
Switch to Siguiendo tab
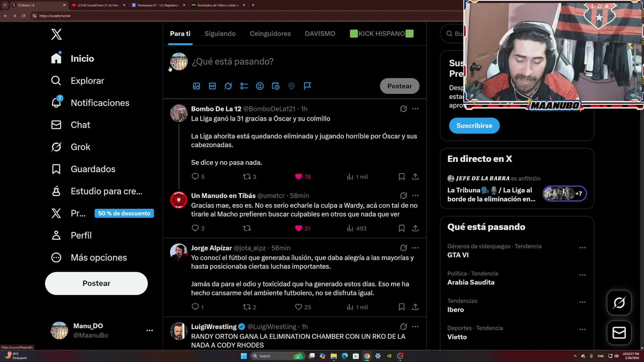[x=220, y=34]
